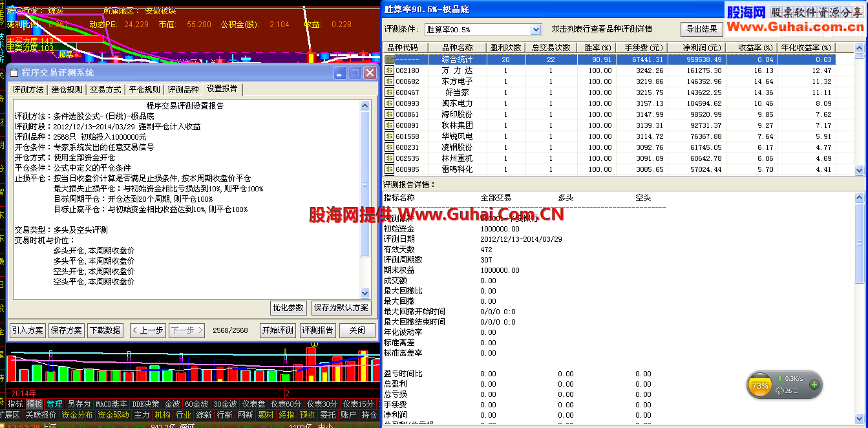Screen dimensions: 868x428
Task: Click the results table scrollbar down arrow
Action: tap(859, 170)
